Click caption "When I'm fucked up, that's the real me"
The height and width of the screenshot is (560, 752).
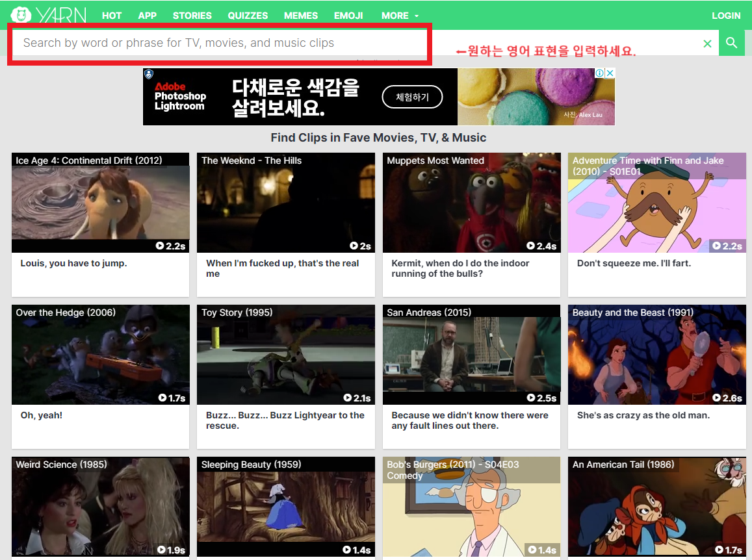[283, 268]
